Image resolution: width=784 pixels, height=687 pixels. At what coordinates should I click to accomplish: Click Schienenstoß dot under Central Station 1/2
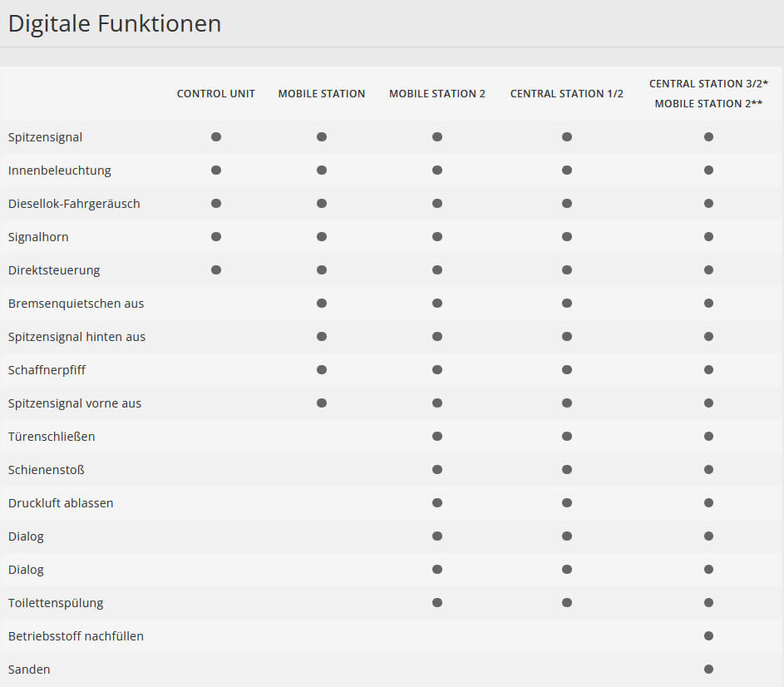click(567, 469)
